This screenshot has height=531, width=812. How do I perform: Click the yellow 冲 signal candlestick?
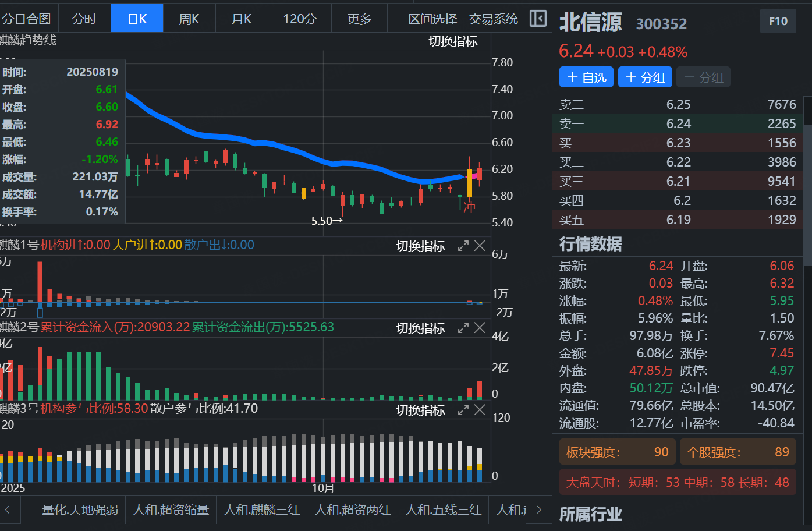pyautogui.click(x=470, y=183)
